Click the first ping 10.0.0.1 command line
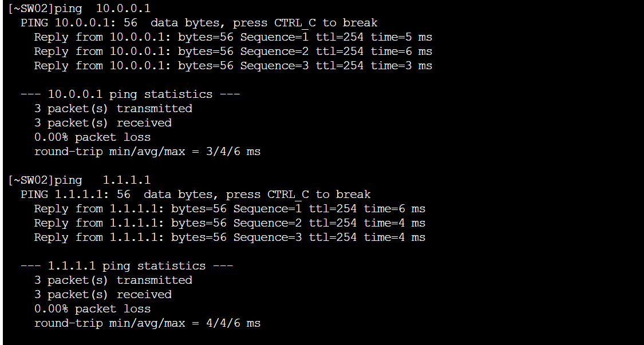 pyautogui.click(x=79, y=9)
